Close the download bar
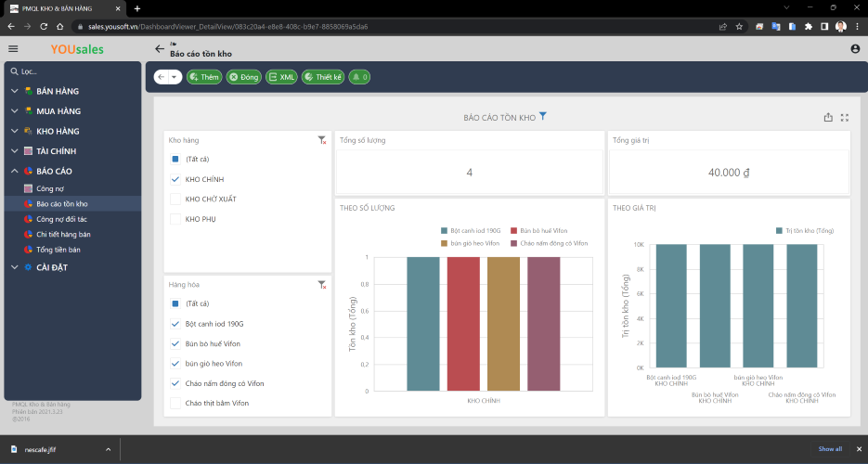Image resolution: width=868 pixels, height=464 pixels. click(x=859, y=449)
